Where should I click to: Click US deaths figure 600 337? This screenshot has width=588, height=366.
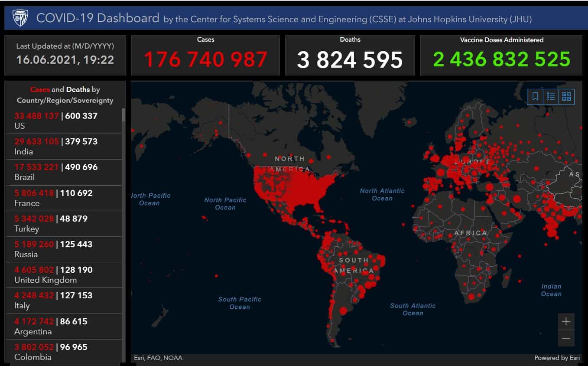pyautogui.click(x=81, y=116)
